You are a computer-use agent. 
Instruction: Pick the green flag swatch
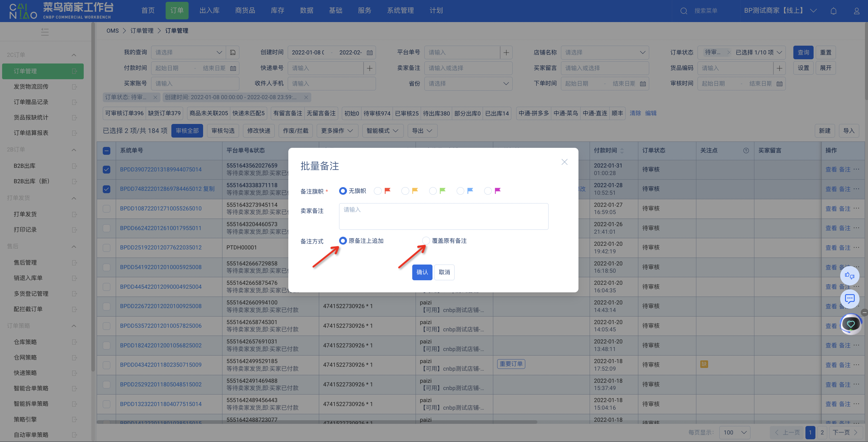pyautogui.click(x=442, y=191)
